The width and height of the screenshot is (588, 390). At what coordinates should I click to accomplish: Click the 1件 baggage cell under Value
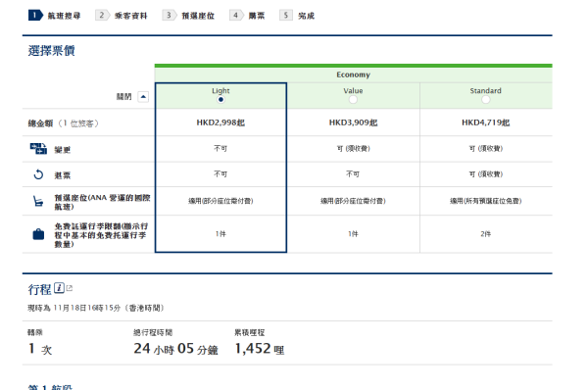pyautogui.click(x=353, y=233)
